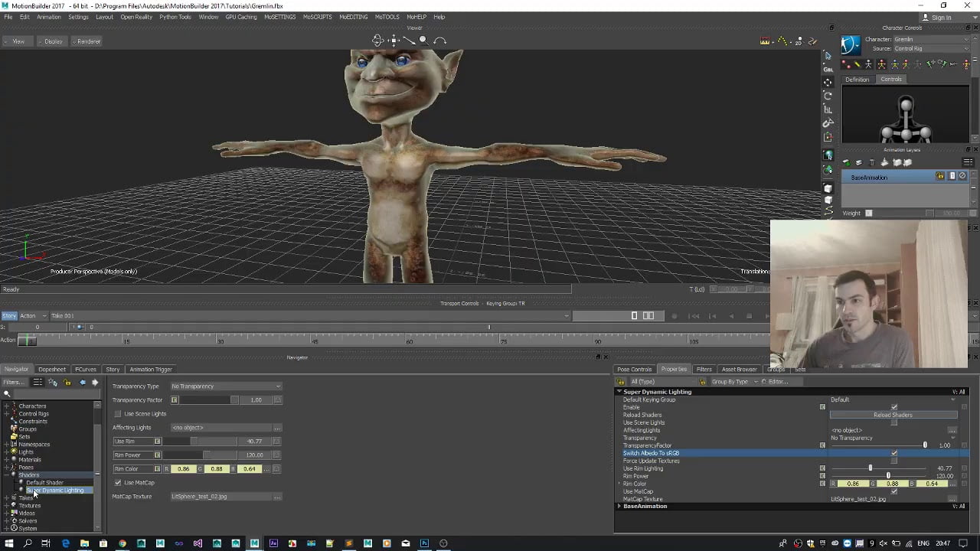Image resolution: width=980 pixels, height=551 pixels.
Task: Switch to the FCurves tab
Action: pyautogui.click(x=85, y=369)
